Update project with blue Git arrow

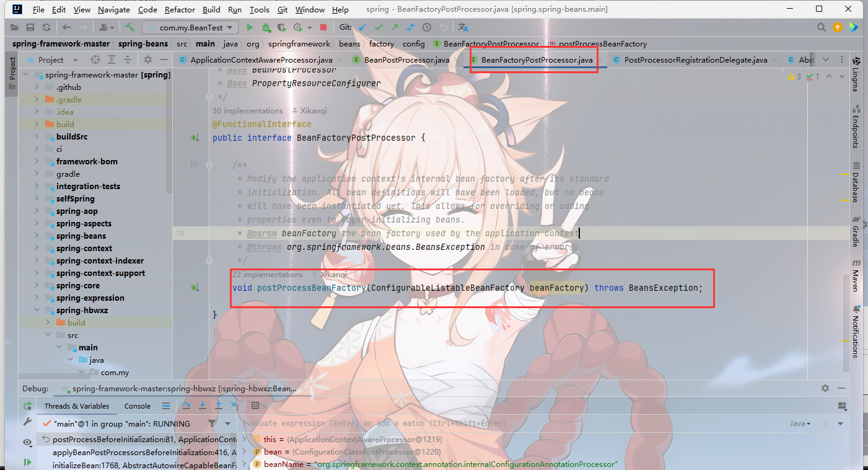362,28
